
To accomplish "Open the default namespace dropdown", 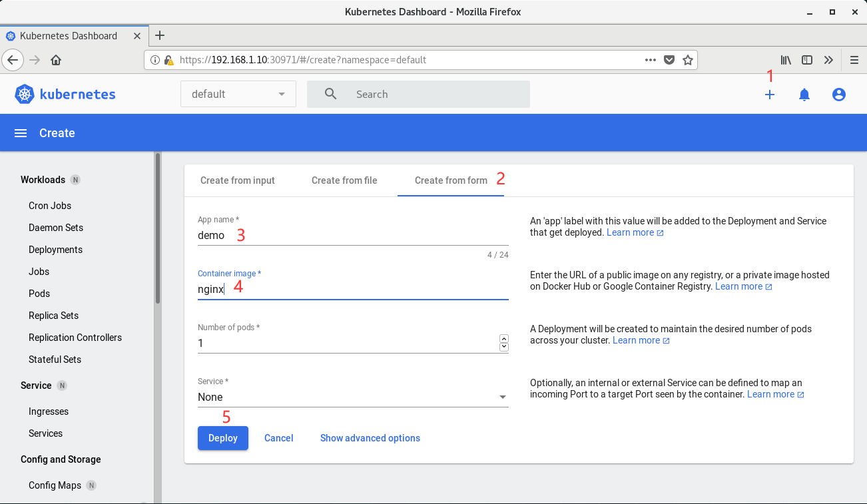I will pyautogui.click(x=238, y=94).
